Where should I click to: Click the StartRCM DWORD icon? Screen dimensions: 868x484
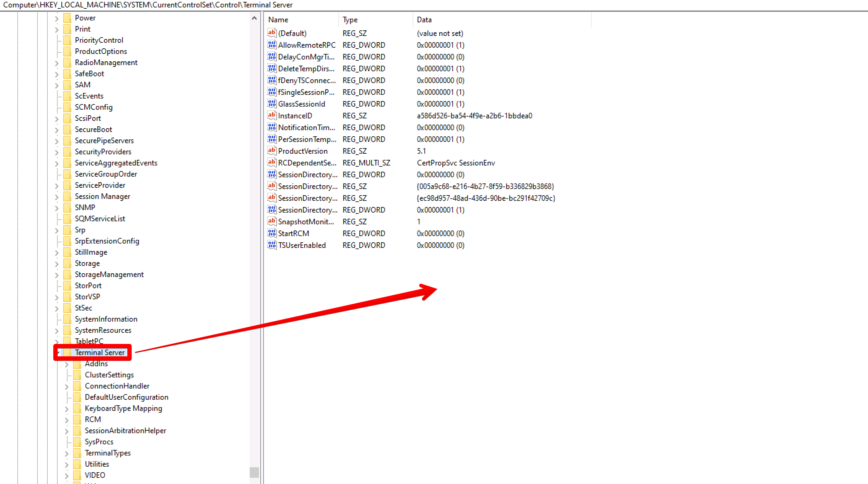tap(272, 233)
